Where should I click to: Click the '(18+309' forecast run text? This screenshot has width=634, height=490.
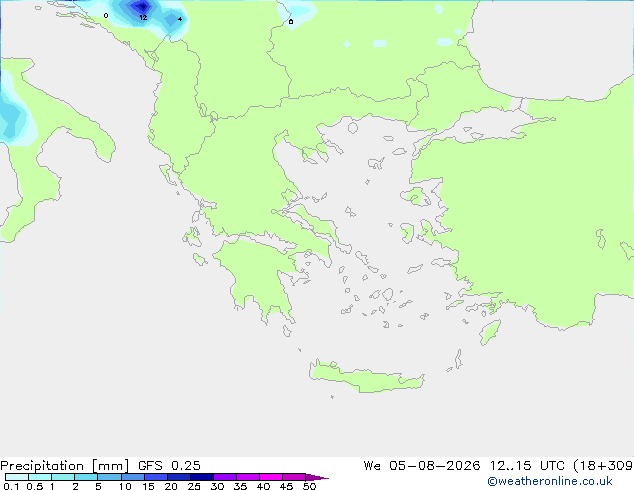click(603, 466)
